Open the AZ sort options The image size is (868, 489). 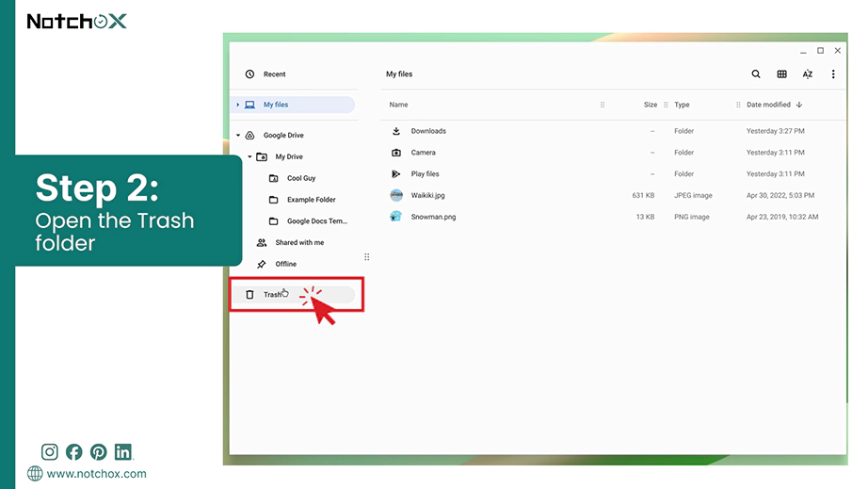808,74
